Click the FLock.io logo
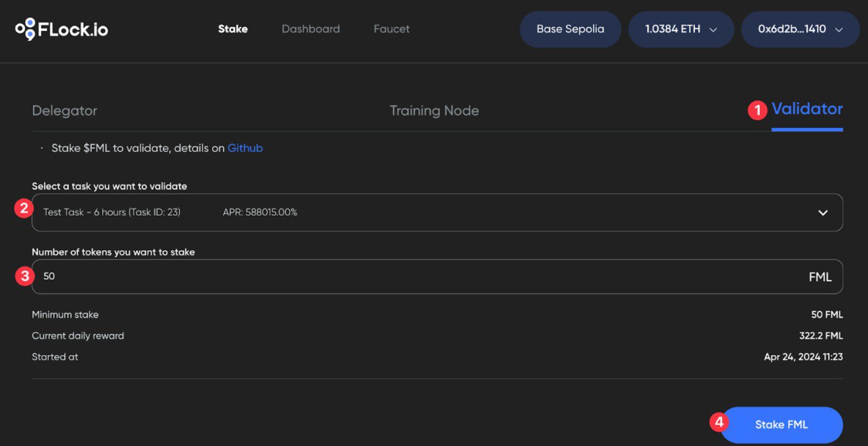Viewport: 868px width, 446px height. (62, 29)
